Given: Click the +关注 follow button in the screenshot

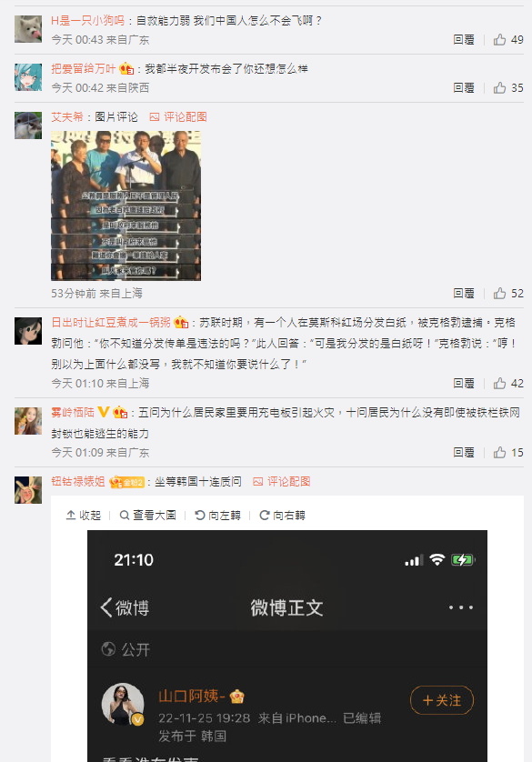Looking at the screenshot, I should pos(442,700).
